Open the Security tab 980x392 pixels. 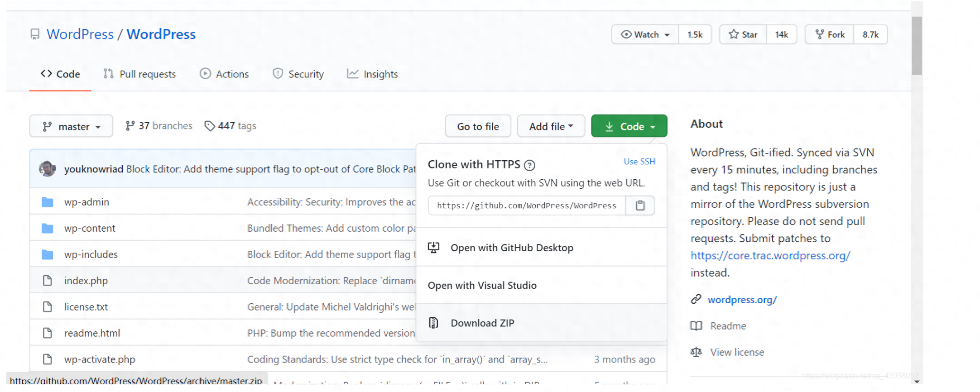(x=298, y=74)
